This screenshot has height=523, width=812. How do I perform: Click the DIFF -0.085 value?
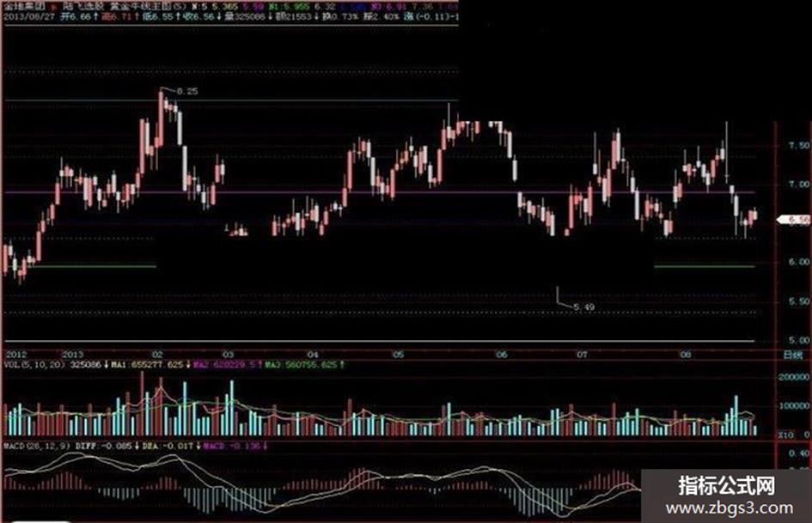(x=104, y=446)
